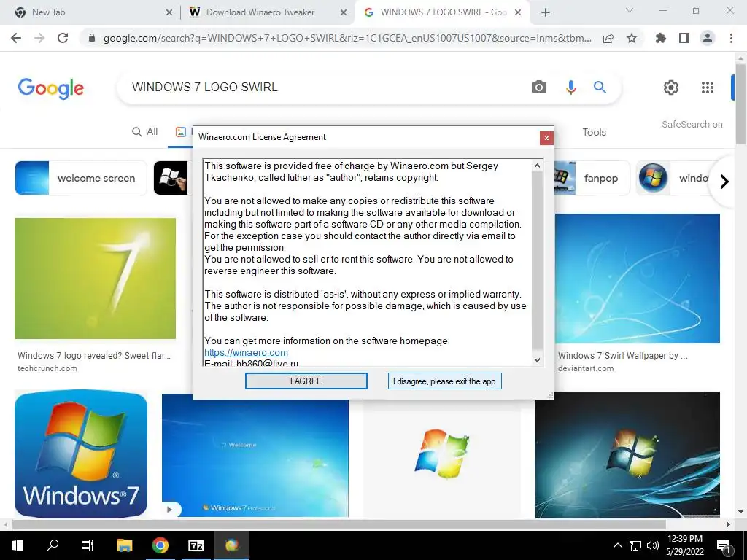
Task: Close the Download Winaero Tweaker tab
Action: [343, 13]
